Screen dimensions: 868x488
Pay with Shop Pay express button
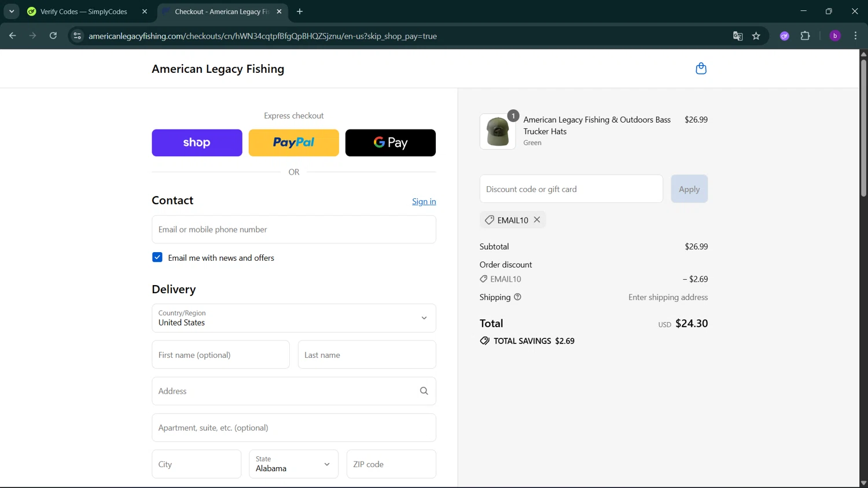tap(197, 143)
